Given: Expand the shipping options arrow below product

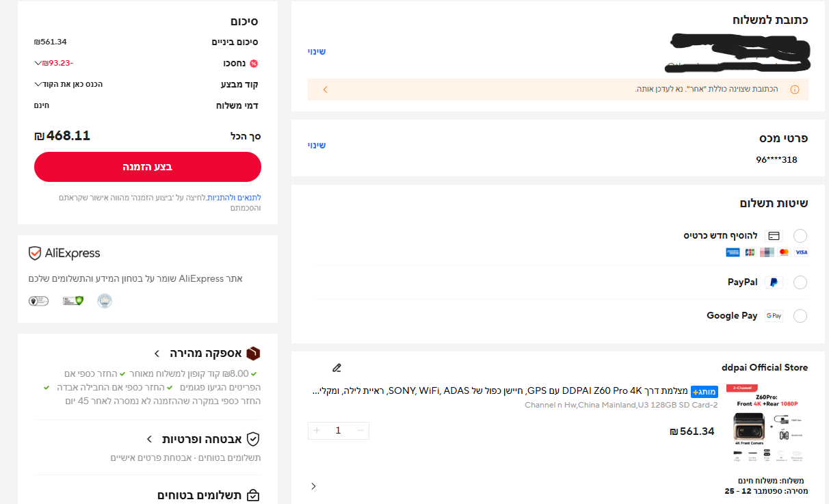Looking at the screenshot, I should [x=313, y=486].
